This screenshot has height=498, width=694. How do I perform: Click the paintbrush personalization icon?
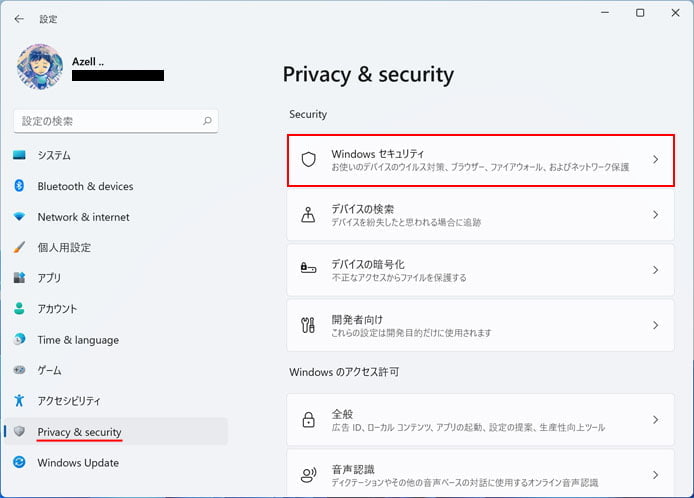19,247
